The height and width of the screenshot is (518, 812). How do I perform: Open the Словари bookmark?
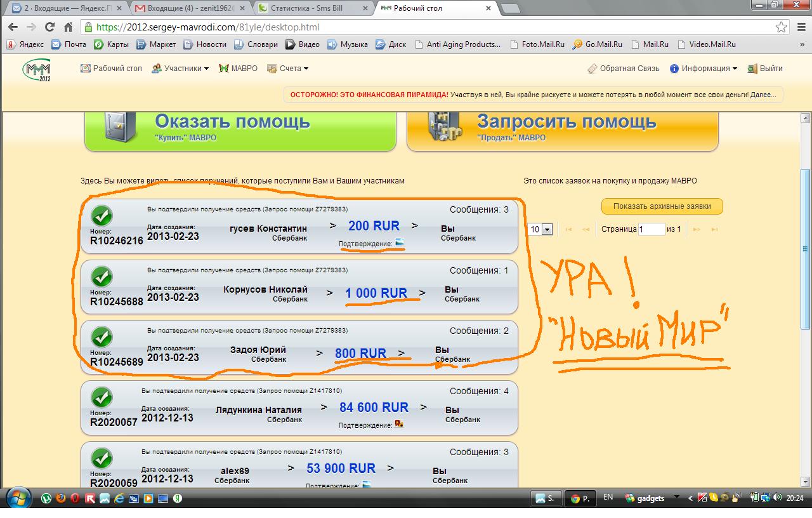tap(256, 44)
